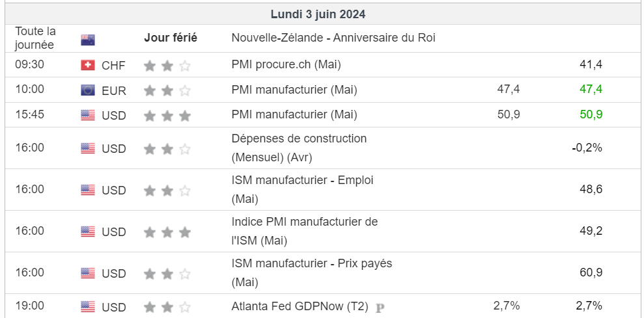Click the three-star importance rating for US PMI manufacturier
Viewport: 644px width, 318px height.
[x=167, y=116]
